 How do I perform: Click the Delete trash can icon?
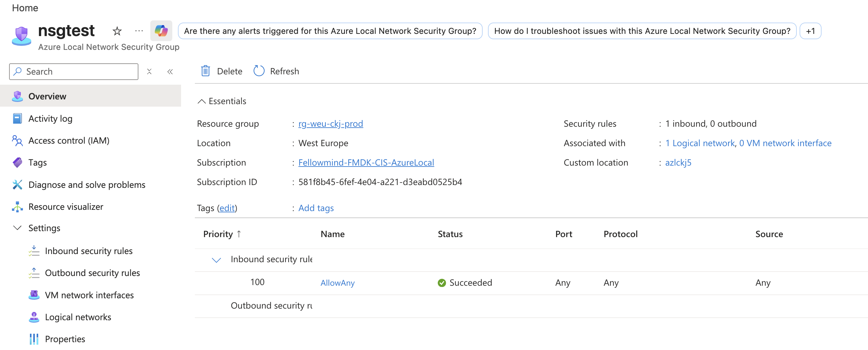(x=206, y=71)
